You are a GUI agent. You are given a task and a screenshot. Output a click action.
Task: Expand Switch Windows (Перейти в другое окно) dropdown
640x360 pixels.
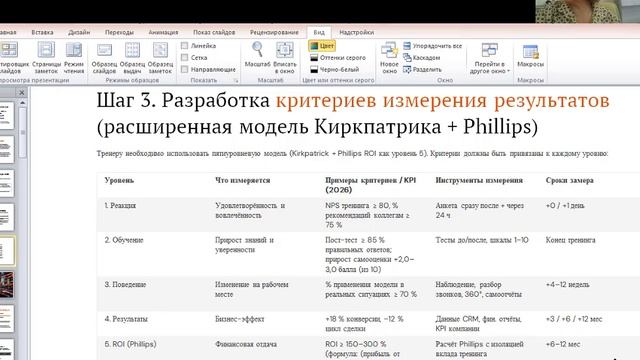pyautogui.click(x=489, y=58)
